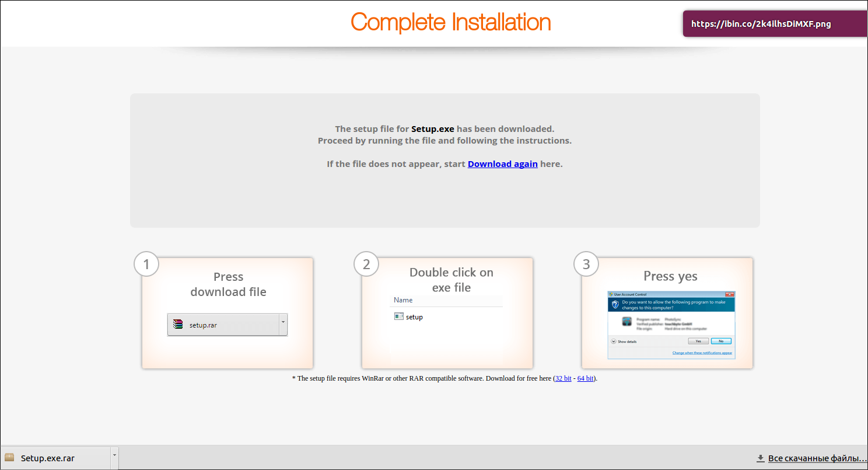Click the Press download file caption

coord(228,284)
